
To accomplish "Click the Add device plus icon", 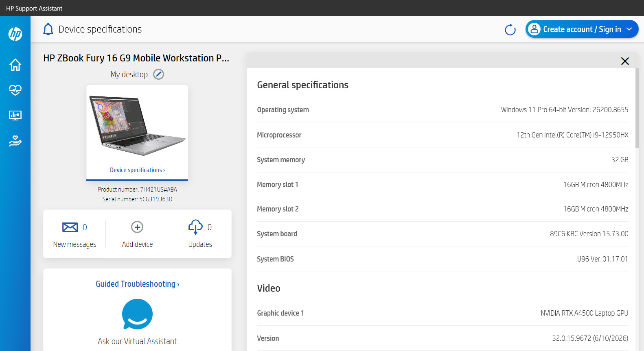I will point(137,227).
